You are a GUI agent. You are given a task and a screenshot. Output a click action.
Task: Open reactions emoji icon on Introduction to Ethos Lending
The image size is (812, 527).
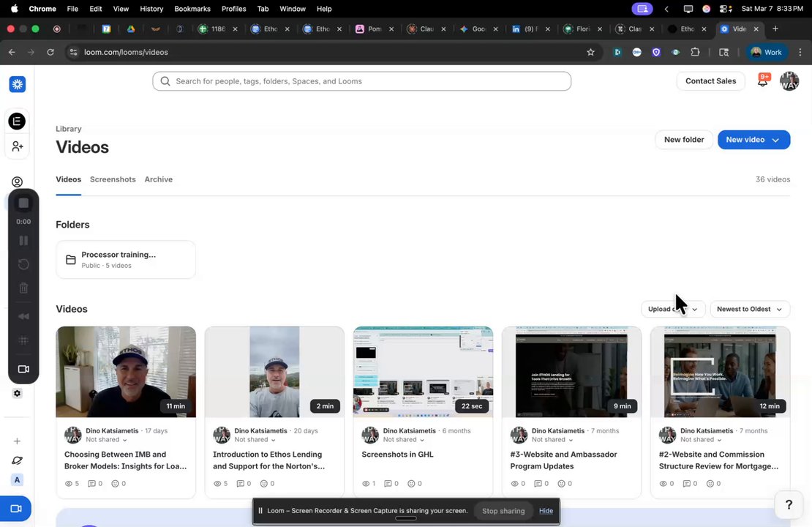(x=263, y=484)
